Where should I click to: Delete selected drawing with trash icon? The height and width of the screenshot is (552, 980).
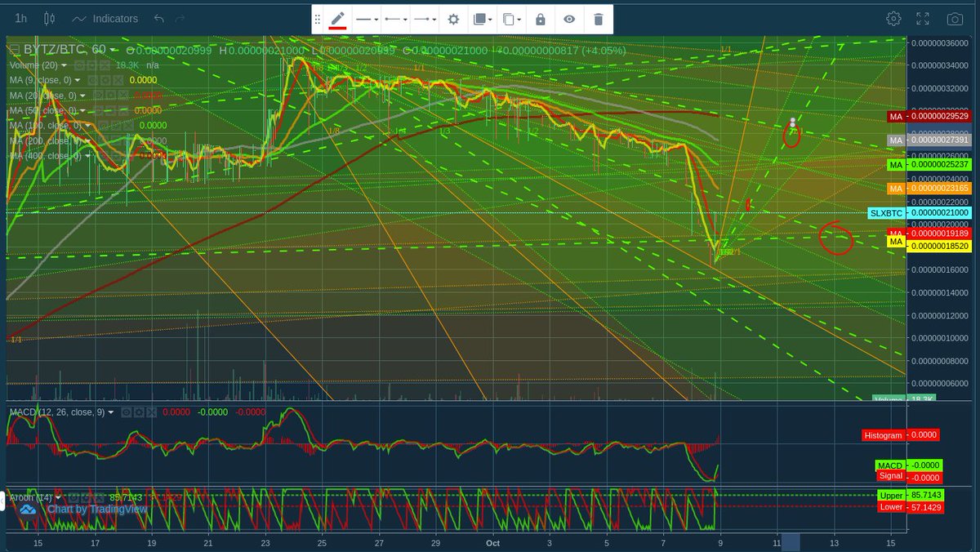pyautogui.click(x=599, y=19)
